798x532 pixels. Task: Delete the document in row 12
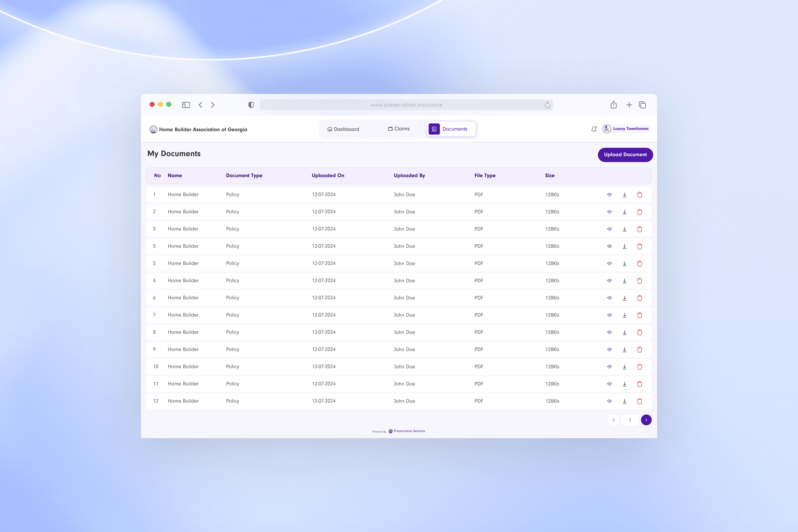point(640,401)
